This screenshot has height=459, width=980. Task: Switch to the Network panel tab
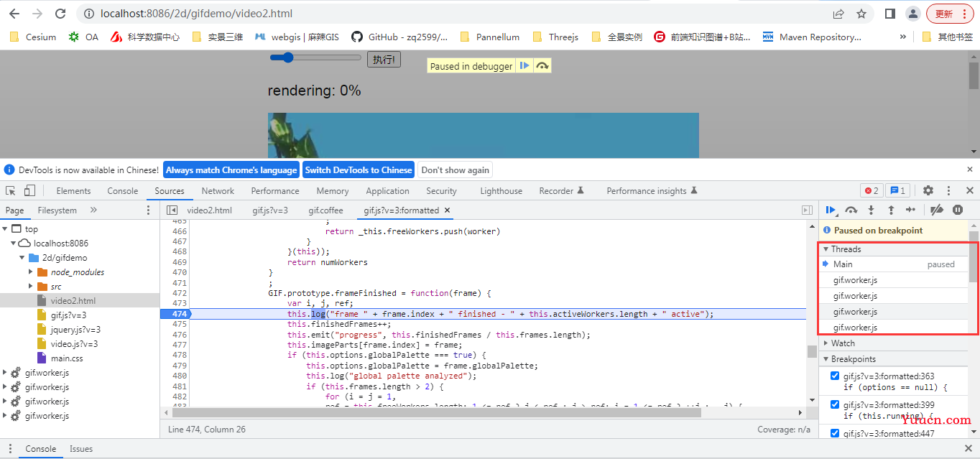pyautogui.click(x=218, y=190)
